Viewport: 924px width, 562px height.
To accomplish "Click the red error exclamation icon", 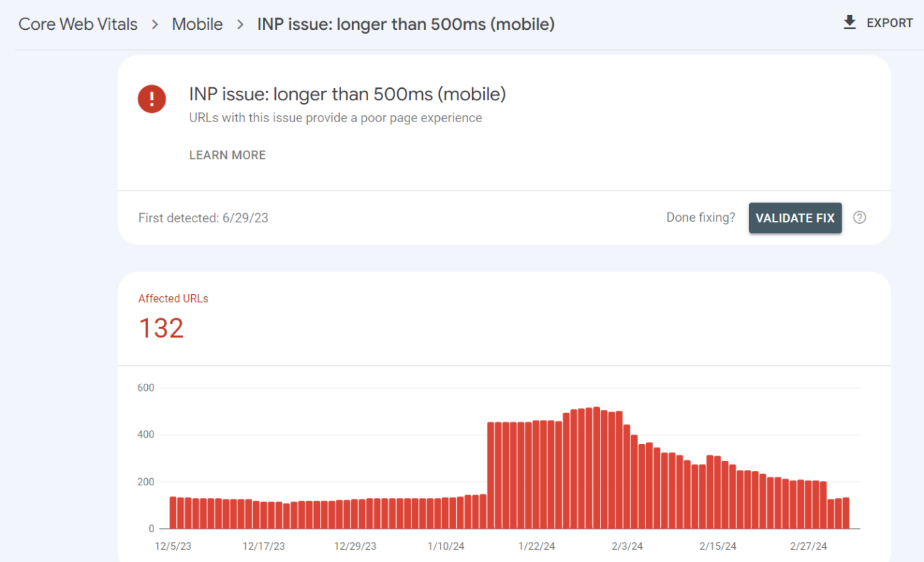I will coord(152,99).
